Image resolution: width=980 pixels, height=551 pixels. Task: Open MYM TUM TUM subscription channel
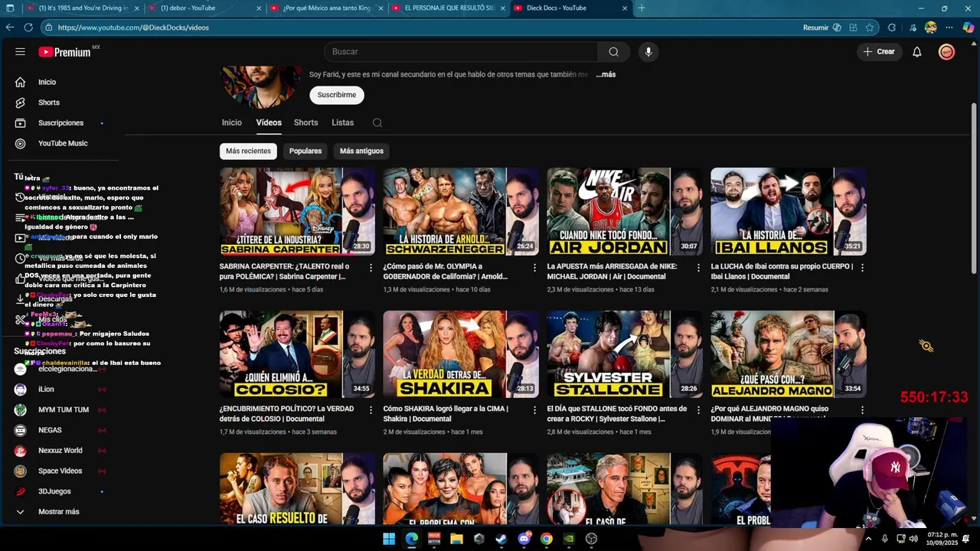point(64,409)
